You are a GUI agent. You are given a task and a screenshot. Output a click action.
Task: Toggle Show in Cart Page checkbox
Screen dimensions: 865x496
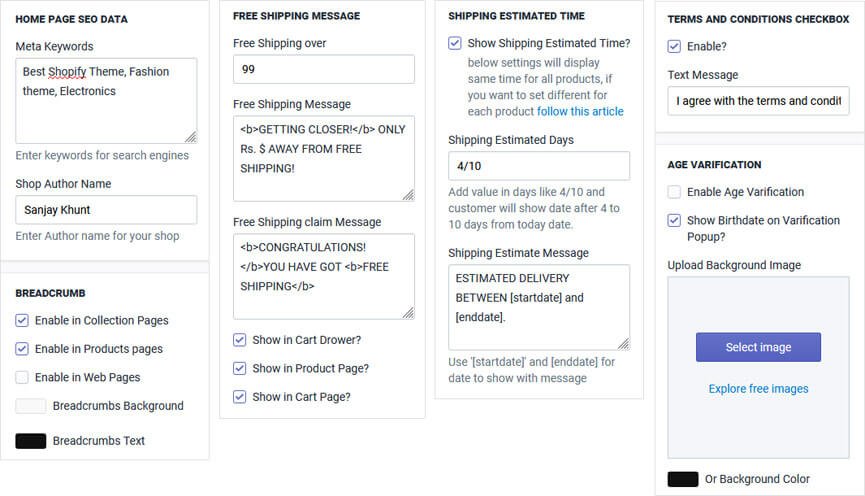click(x=240, y=397)
